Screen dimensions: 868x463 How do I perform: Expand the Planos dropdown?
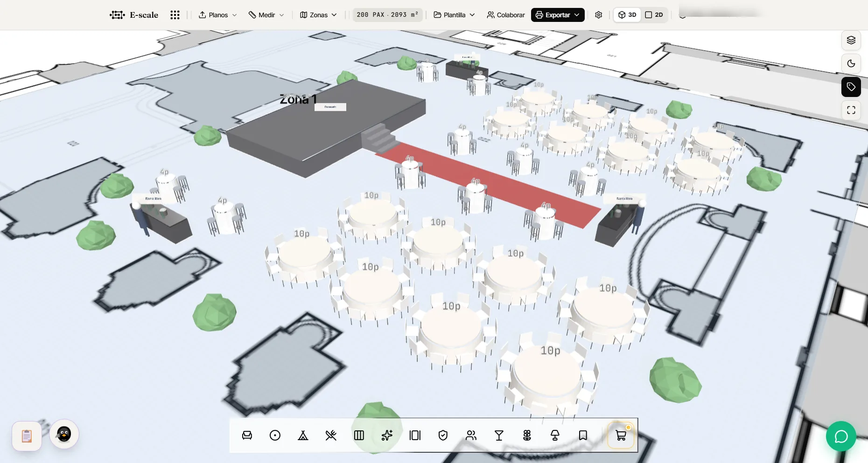218,15
